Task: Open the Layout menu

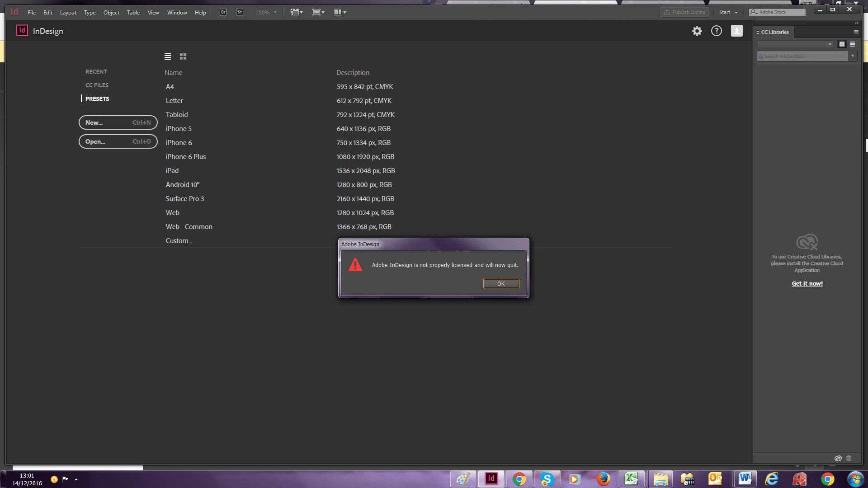Action: point(68,13)
